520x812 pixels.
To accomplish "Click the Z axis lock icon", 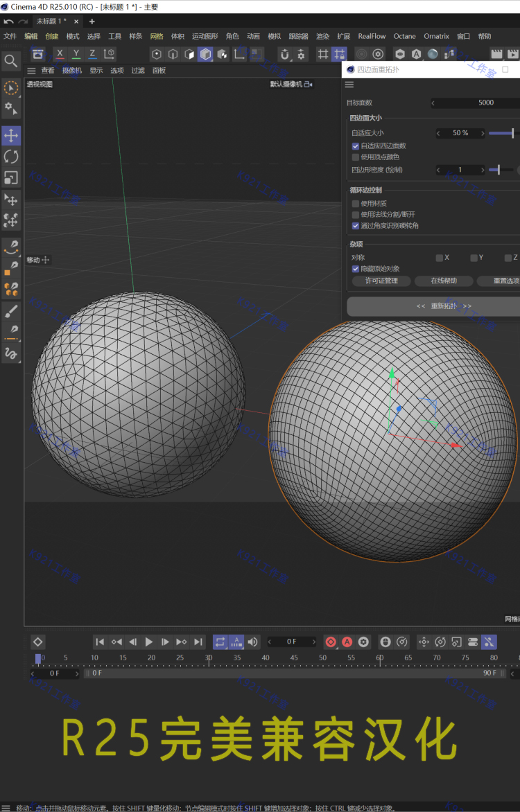I will click(92, 54).
